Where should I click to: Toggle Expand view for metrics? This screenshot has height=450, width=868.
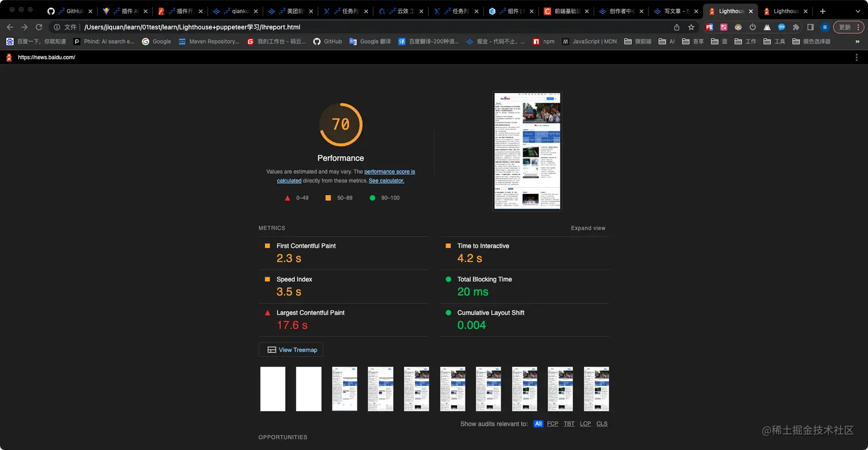point(588,228)
